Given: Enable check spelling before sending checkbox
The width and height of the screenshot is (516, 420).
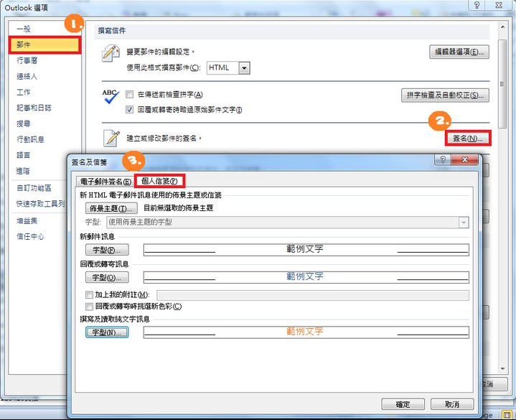Looking at the screenshot, I should [x=130, y=95].
